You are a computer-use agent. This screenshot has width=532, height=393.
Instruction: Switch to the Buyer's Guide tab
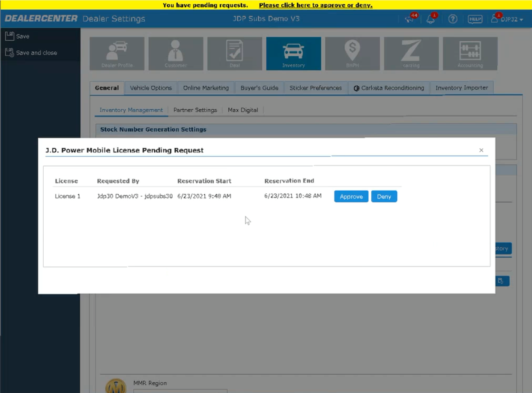pos(259,88)
